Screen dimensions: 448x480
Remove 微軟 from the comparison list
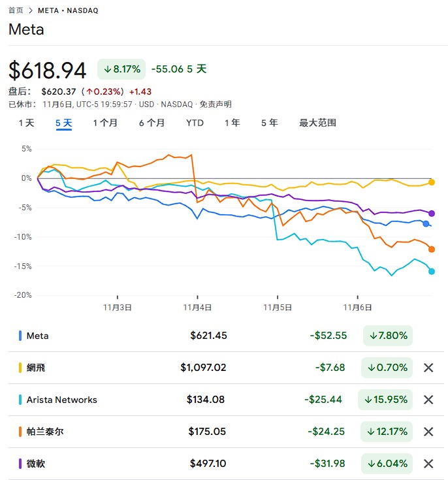[428, 464]
